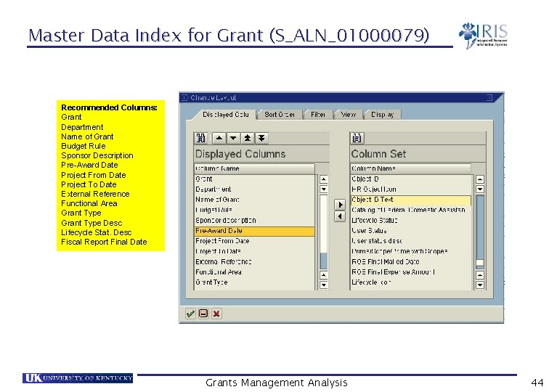
Task: Move selected column down one row
Action: [233, 138]
